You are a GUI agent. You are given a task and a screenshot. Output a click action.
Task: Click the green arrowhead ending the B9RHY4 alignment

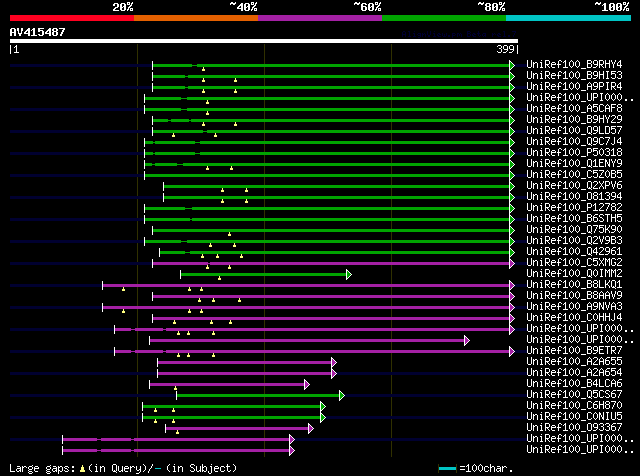pos(512,65)
